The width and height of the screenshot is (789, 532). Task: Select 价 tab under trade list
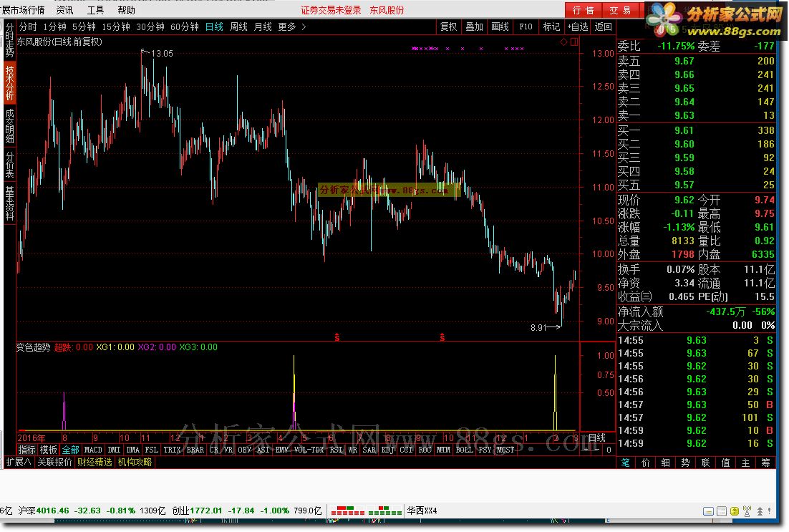coord(646,463)
